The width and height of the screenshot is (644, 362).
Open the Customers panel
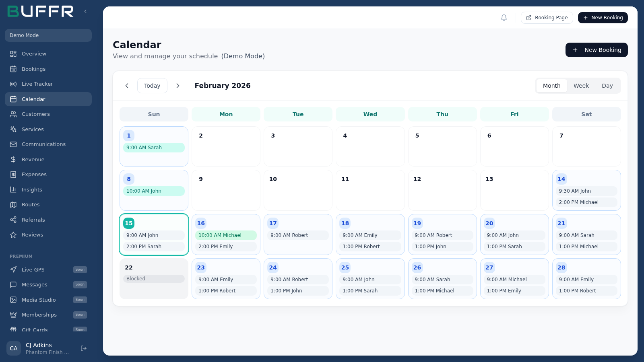(35, 114)
